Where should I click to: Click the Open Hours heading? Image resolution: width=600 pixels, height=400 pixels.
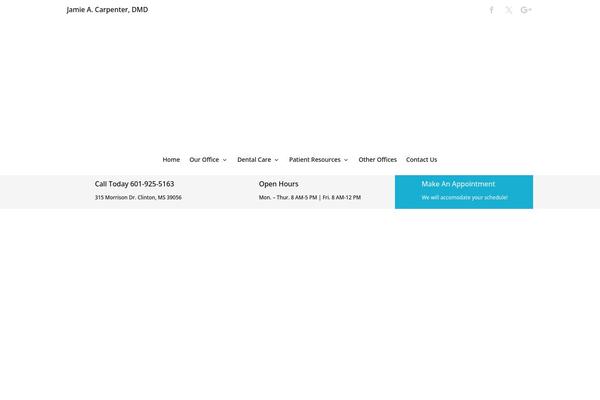pyautogui.click(x=279, y=184)
